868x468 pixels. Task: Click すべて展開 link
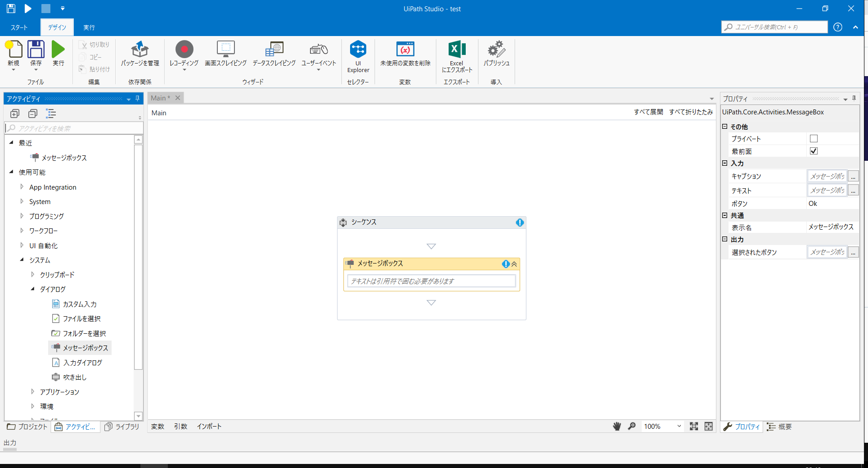pyautogui.click(x=648, y=112)
